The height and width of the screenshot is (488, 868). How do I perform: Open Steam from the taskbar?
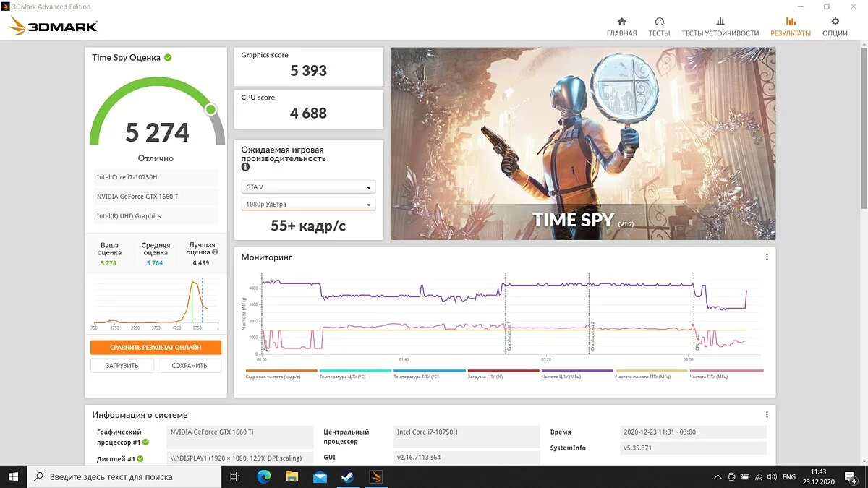347,476
